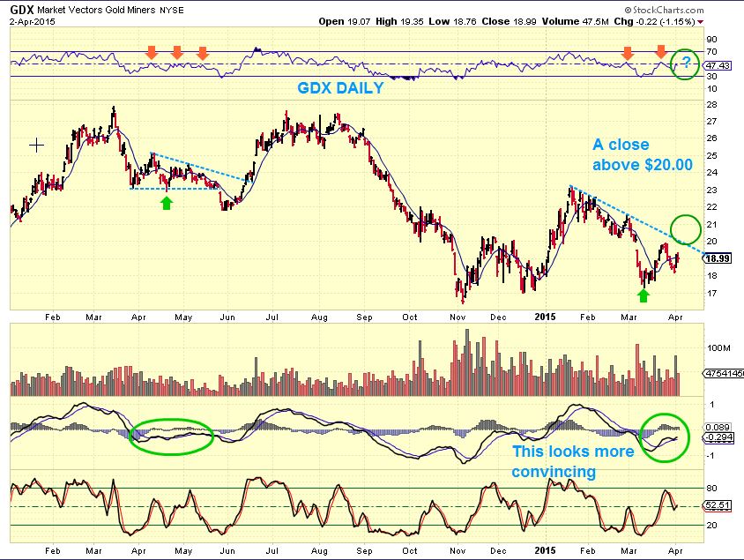Click the May label on price chart axis
Screen dimensions: 744x560
(x=183, y=317)
